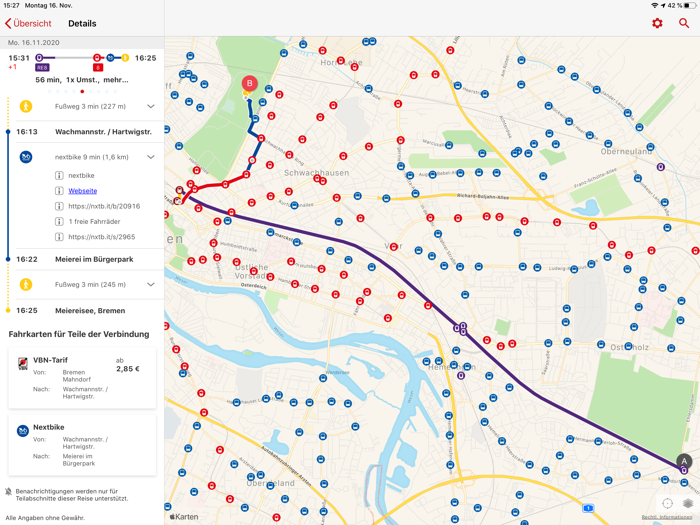Select text https://nxtb.it/b/20916
Image resolution: width=700 pixels, height=525 pixels.
coord(104,206)
